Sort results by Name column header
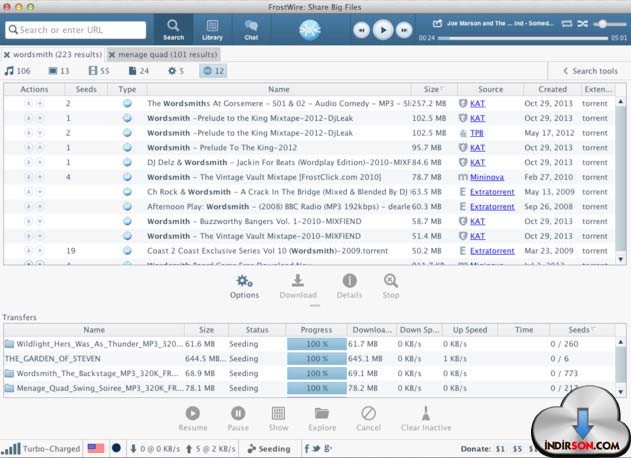 (x=279, y=89)
